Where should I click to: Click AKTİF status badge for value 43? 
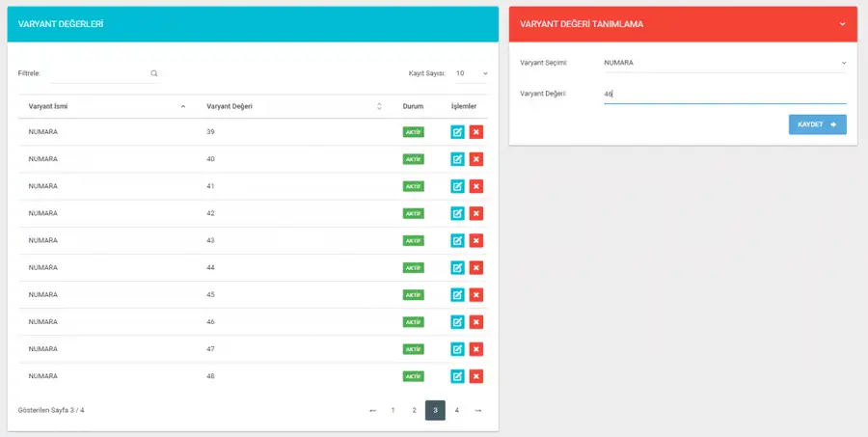pos(413,240)
